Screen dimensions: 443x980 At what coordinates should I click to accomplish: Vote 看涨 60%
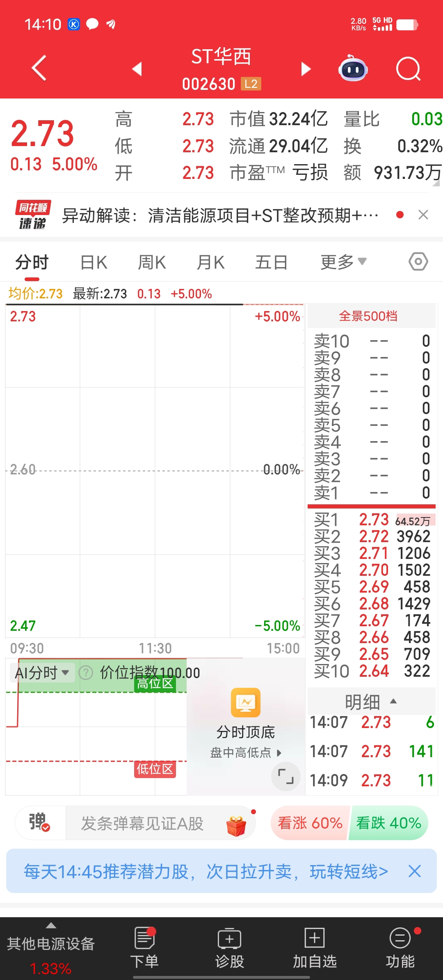[310, 823]
